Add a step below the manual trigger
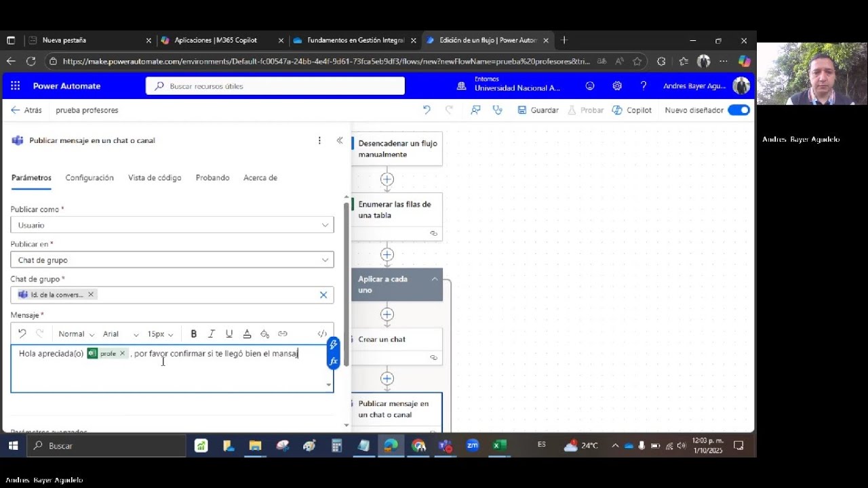 point(387,180)
